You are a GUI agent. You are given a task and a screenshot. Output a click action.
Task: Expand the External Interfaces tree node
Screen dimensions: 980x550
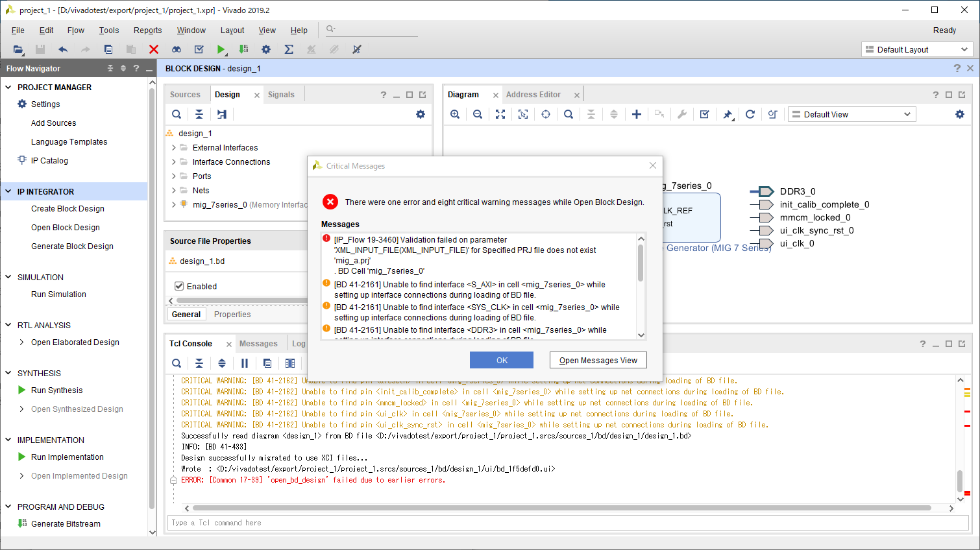click(x=174, y=148)
